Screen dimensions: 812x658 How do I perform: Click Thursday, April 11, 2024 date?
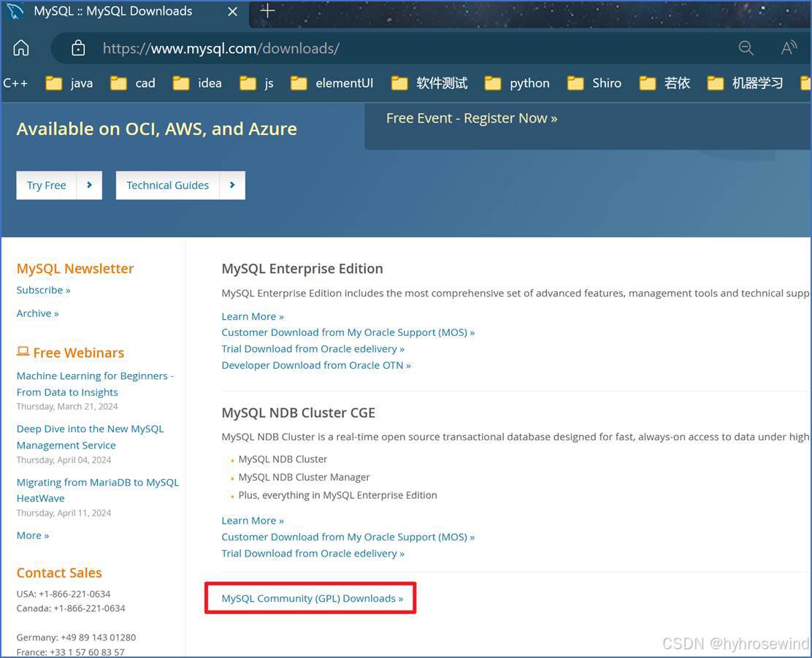pos(64,513)
